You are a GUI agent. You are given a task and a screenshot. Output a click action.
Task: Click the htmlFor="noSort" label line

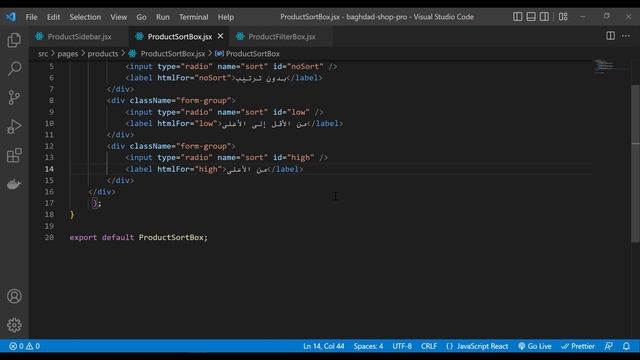tap(224, 78)
